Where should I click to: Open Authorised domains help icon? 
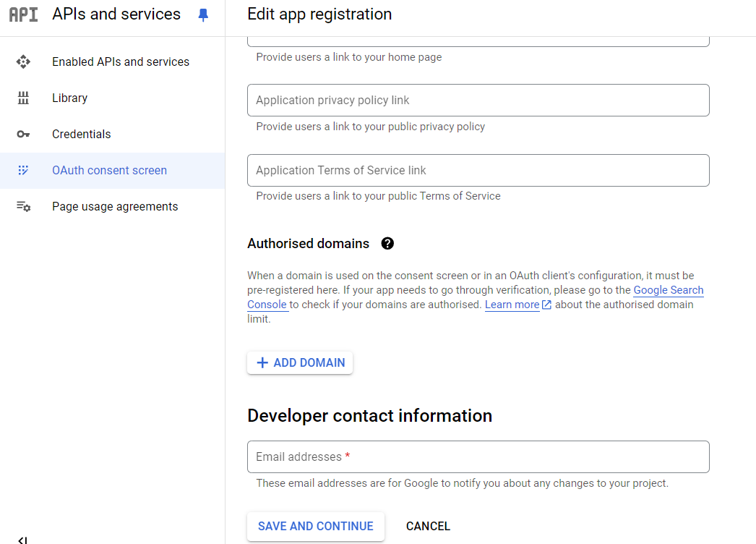pyautogui.click(x=387, y=243)
